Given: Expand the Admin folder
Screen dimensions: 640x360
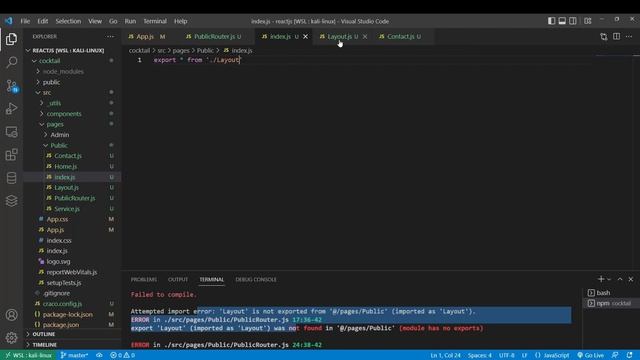Looking at the screenshot, I should coord(60,135).
